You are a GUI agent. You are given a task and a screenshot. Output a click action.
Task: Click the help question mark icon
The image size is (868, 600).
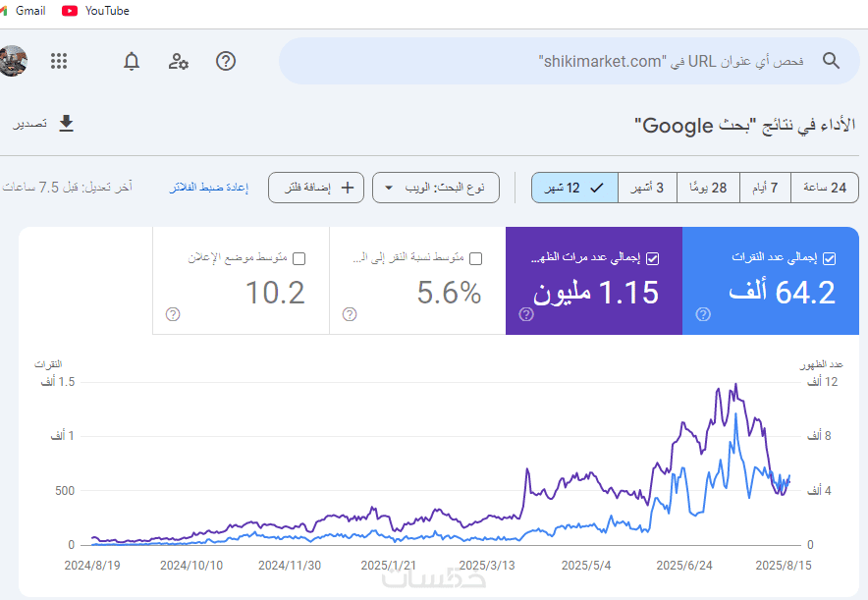point(226,61)
